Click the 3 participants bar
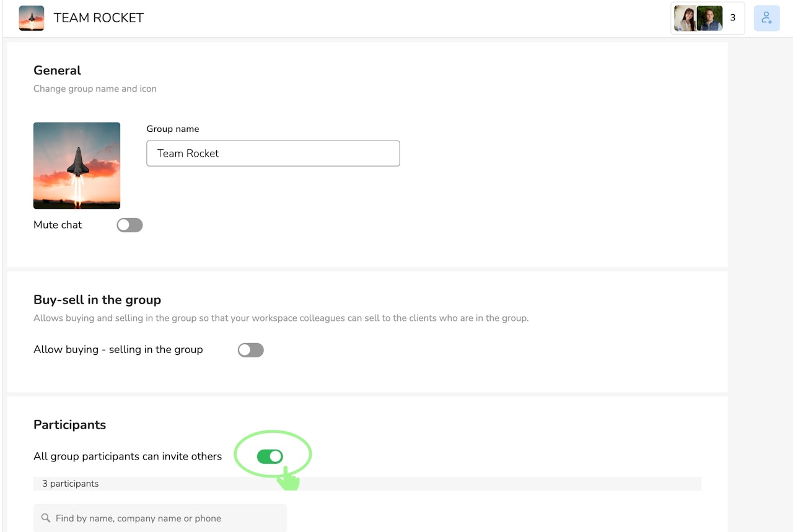The width and height of the screenshot is (793, 532). pyautogui.click(x=367, y=484)
